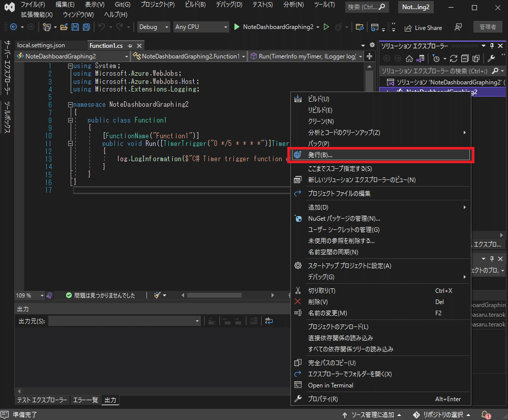This screenshot has height=420, width=508.
Task: Click the Sync refresh icon in Solution Explorer
Action: click(x=454, y=58)
